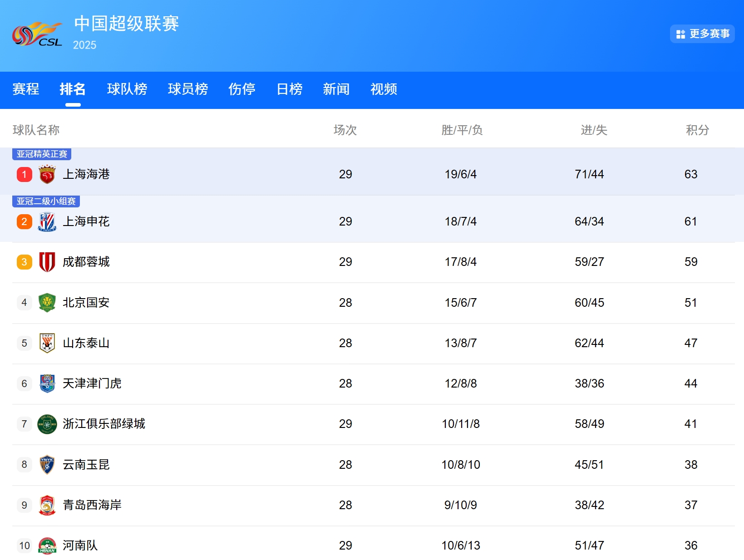Select the 排名 tab

pyautogui.click(x=73, y=89)
